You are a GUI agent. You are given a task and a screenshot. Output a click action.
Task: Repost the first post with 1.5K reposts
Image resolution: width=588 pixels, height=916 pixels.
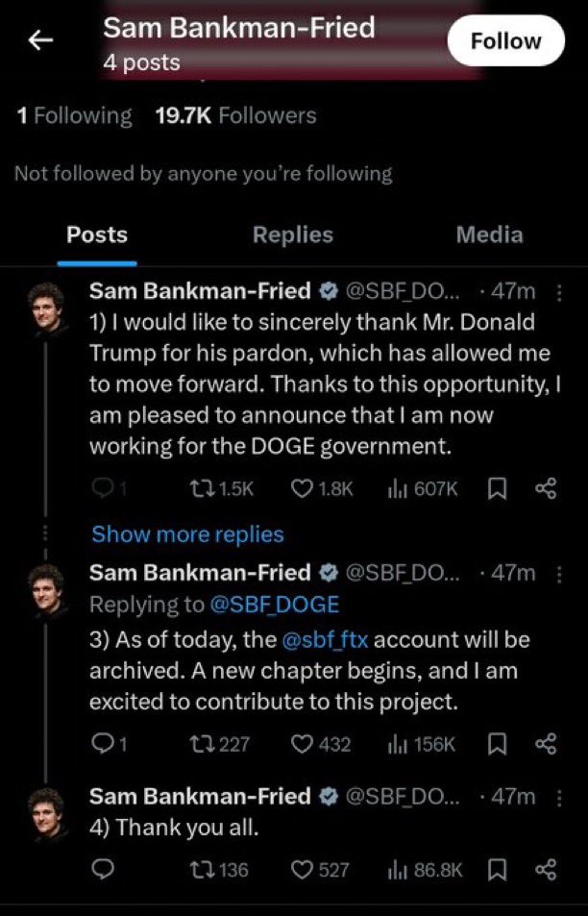194,488
